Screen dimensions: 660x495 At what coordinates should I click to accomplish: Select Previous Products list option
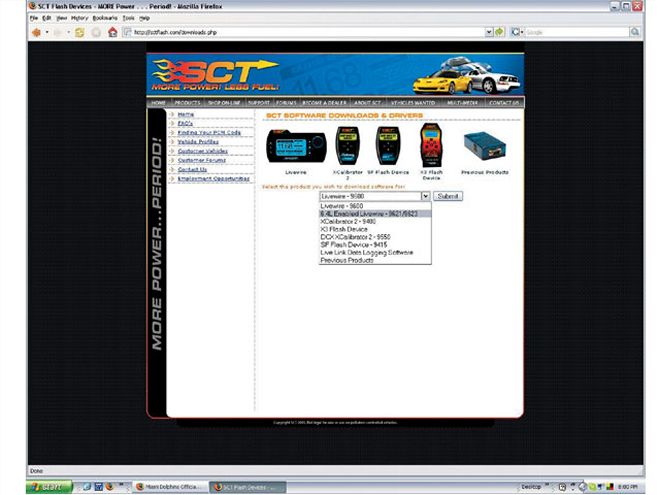click(375, 260)
